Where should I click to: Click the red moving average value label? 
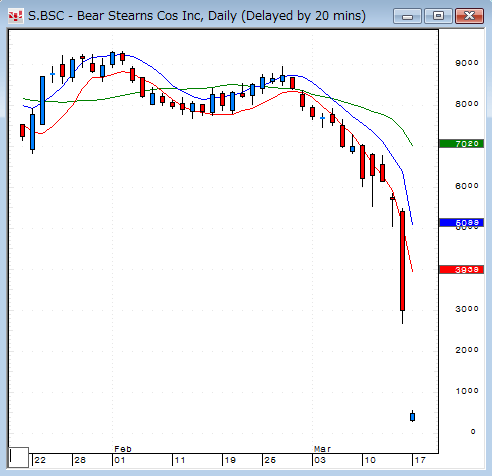pos(461,269)
